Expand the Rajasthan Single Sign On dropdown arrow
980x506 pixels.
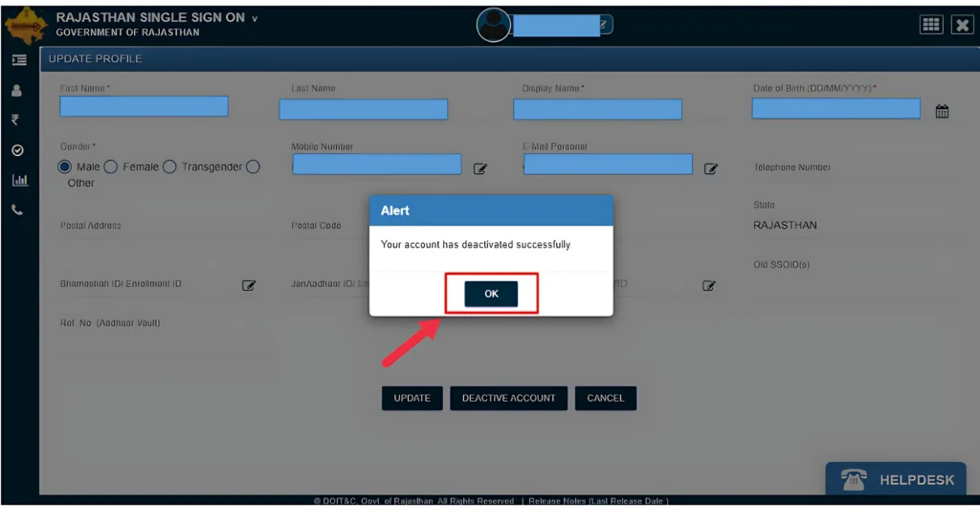[255, 19]
